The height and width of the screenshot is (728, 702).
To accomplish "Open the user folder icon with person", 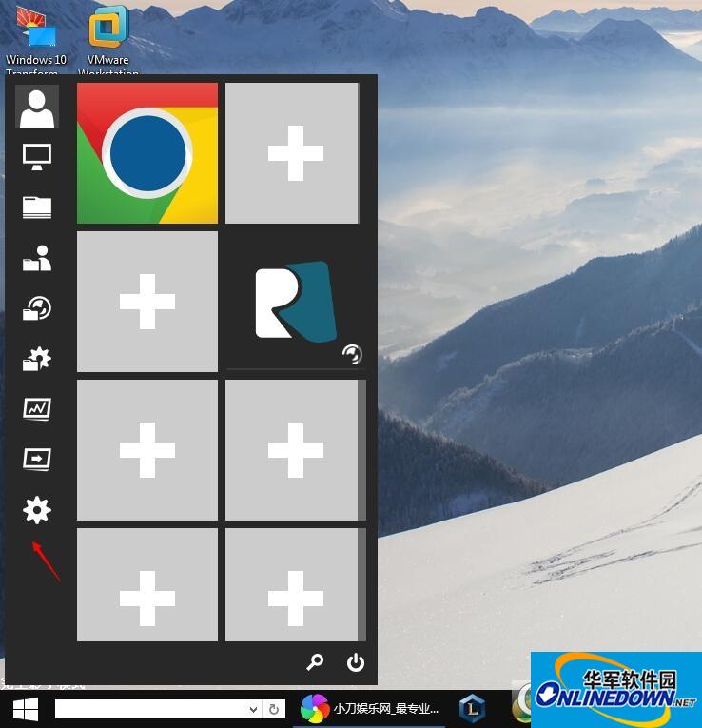I will click(x=37, y=258).
